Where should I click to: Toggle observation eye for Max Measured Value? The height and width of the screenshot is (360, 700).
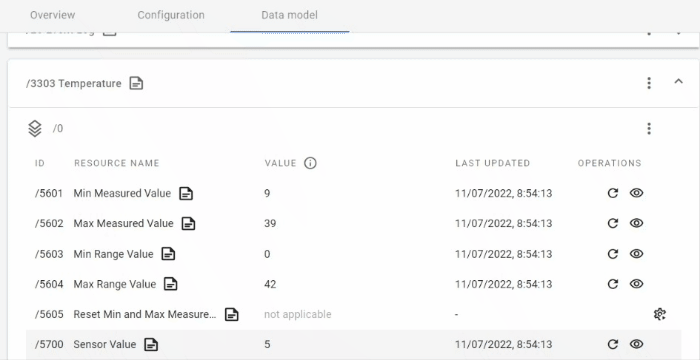pyautogui.click(x=636, y=223)
